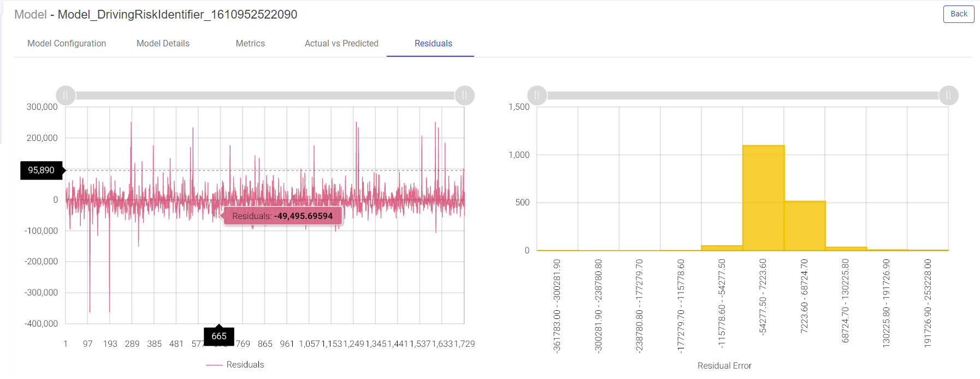The width and height of the screenshot is (980, 379).
Task: Click the 300,000 y-axis label
Action: coord(42,107)
